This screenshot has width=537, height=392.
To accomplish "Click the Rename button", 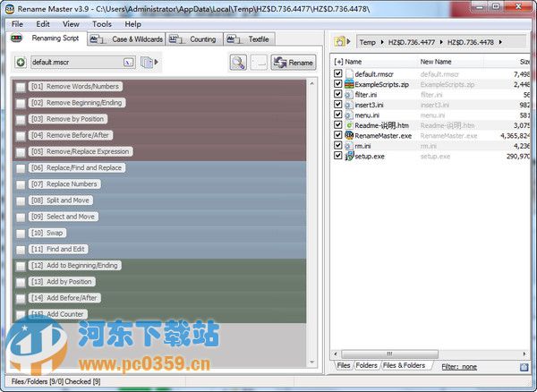I will pyautogui.click(x=294, y=63).
